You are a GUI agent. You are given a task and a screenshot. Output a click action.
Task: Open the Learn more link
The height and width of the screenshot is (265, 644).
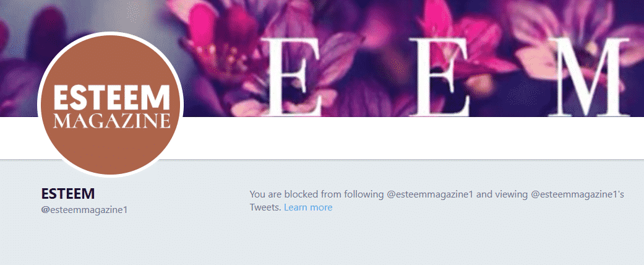[x=308, y=207]
